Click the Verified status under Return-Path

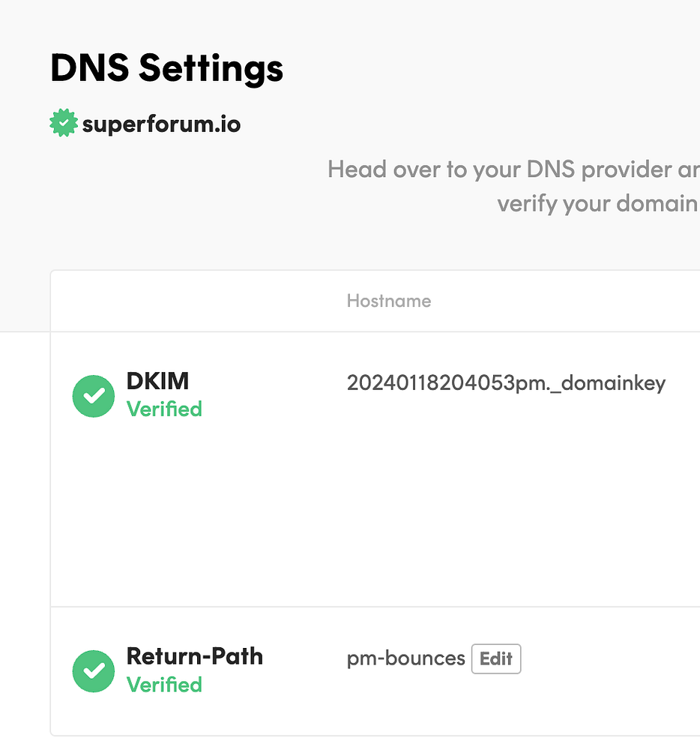tap(164, 685)
